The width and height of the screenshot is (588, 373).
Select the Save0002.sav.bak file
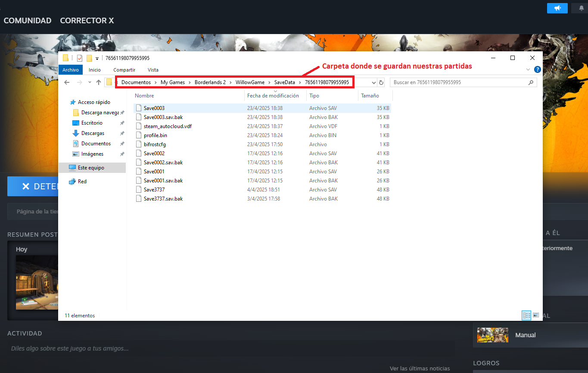163,163
